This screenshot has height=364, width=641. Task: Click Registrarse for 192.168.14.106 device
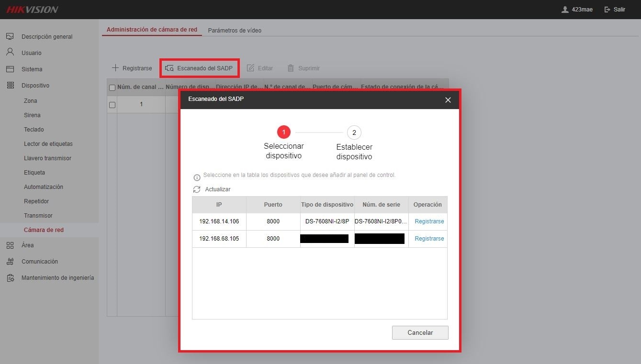429,221
